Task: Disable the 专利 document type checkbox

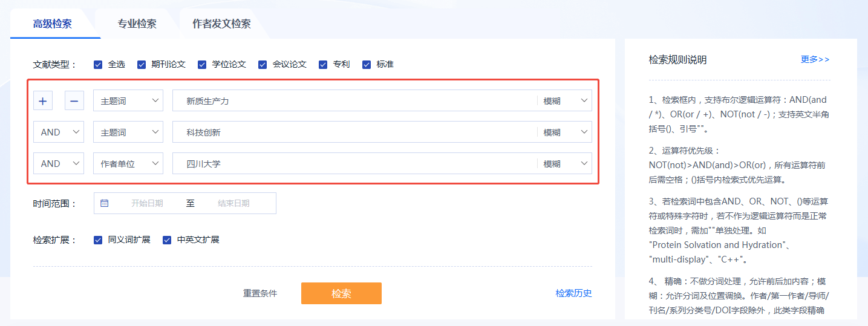Action: [x=323, y=64]
